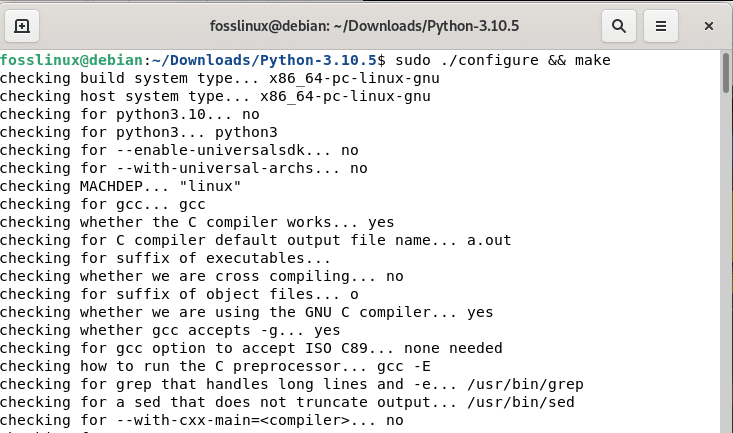Click the command sudo ./configure && make
Screen dimensions: 733x433
[x=503, y=60]
